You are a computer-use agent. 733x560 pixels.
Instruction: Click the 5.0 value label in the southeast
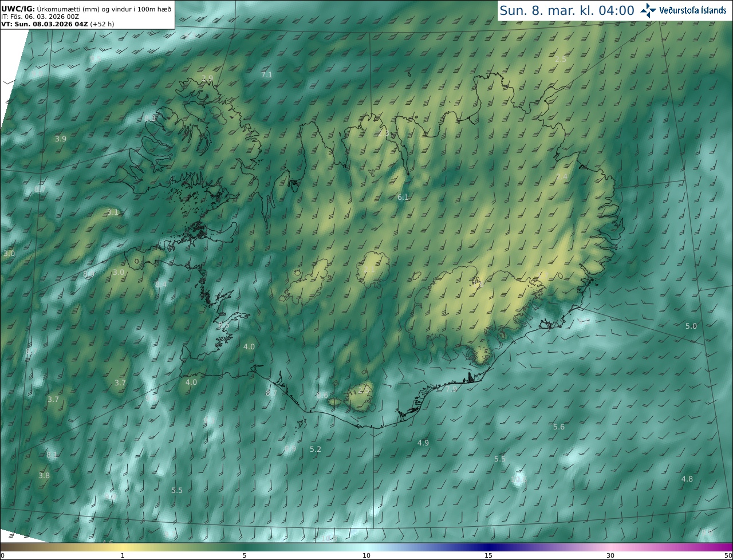point(691,326)
